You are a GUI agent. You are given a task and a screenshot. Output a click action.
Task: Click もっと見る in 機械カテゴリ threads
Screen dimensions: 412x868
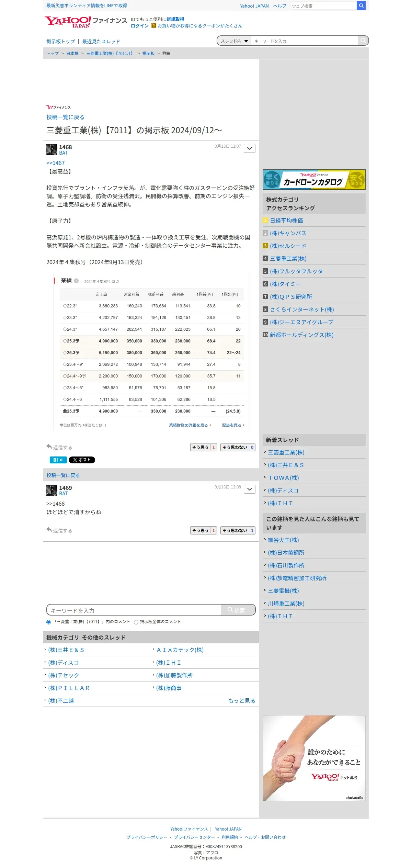242,701
